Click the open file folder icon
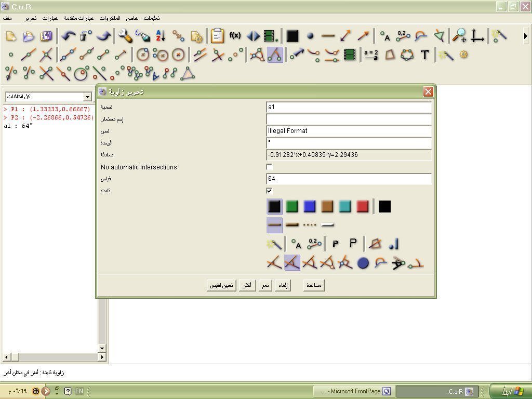The width and height of the screenshot is (532, 399). click(29, 36)
